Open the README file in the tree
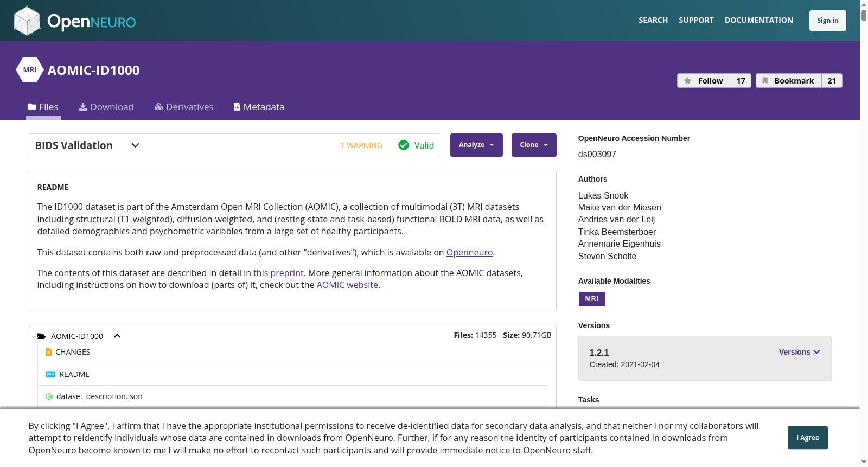 pos(74,374)
